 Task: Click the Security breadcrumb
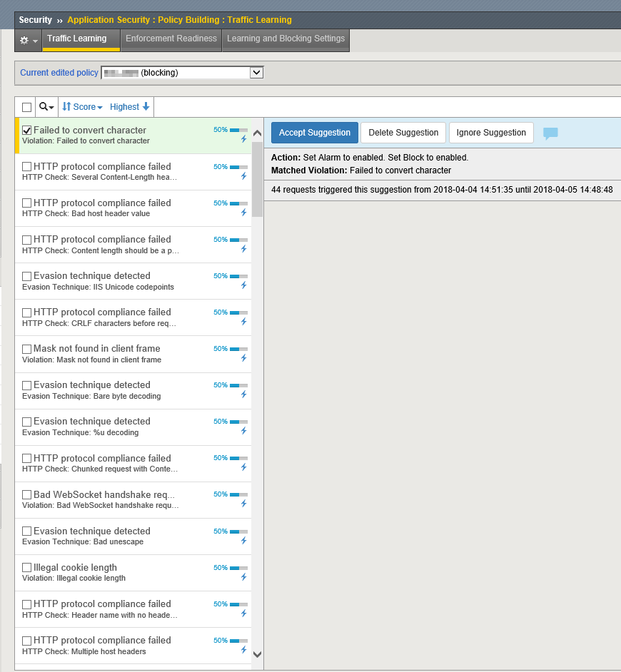point(35,20)
